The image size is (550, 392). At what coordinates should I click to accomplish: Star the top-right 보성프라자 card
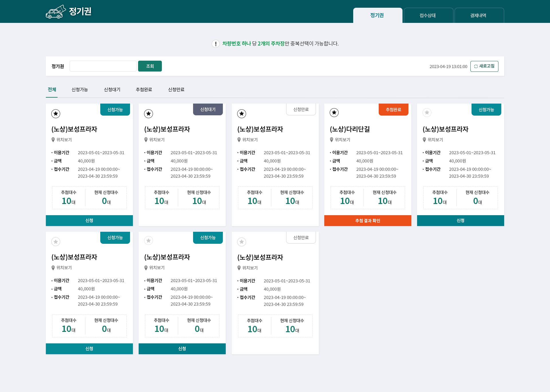point(427,112)
